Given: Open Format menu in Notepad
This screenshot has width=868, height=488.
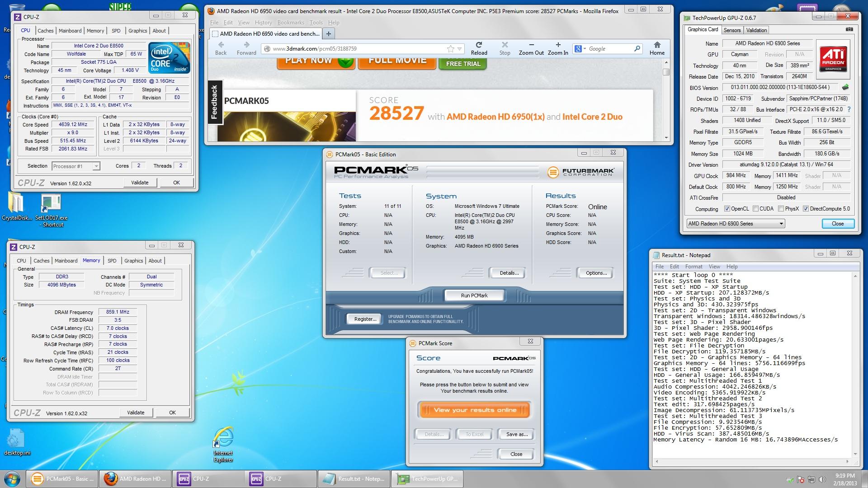Looking at the screenshot, I should tap(693, 267).
